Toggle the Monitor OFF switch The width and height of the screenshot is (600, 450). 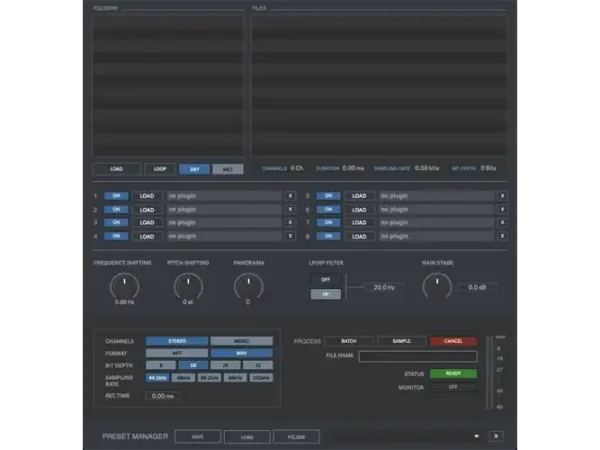453,387
